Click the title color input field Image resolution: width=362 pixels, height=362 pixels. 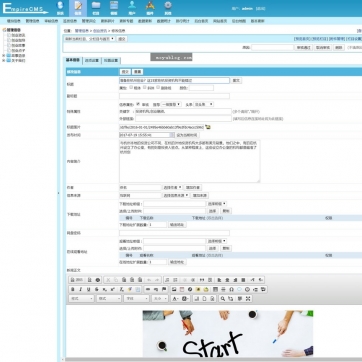[201, 88]
